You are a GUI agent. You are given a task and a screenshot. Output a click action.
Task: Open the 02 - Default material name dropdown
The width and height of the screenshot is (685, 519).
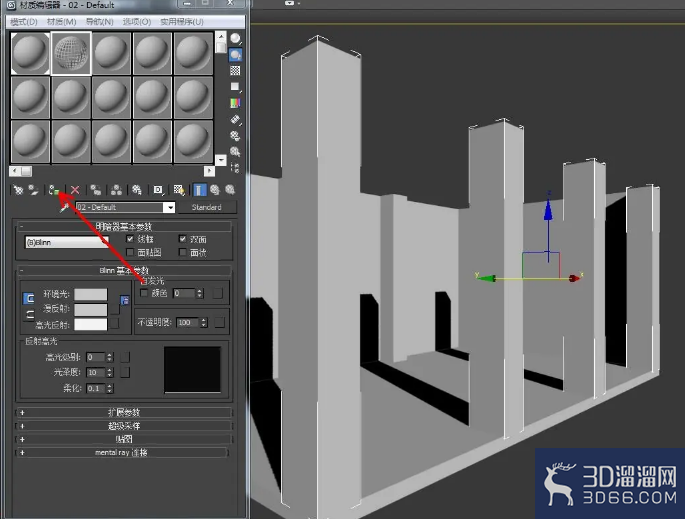pos(170,208)
